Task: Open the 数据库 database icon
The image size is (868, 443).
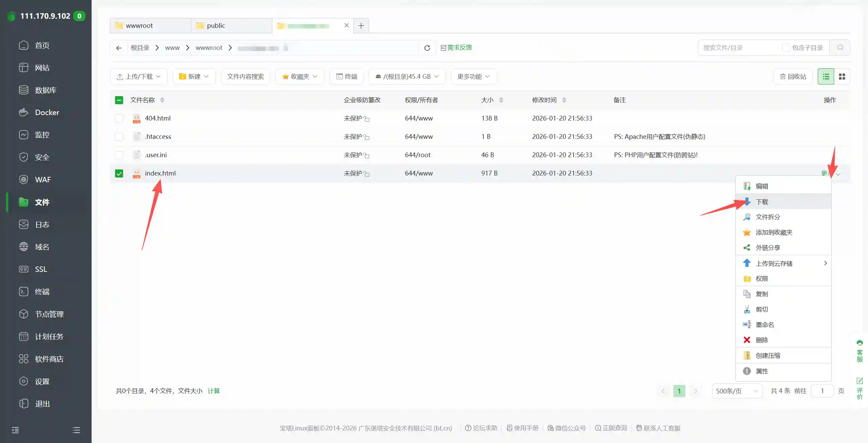Action: point(23,90)
